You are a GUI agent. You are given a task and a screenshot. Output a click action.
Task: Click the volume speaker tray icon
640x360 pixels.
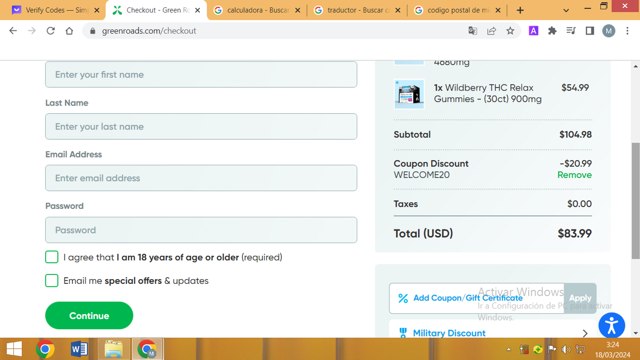click(x=566, y=349)
